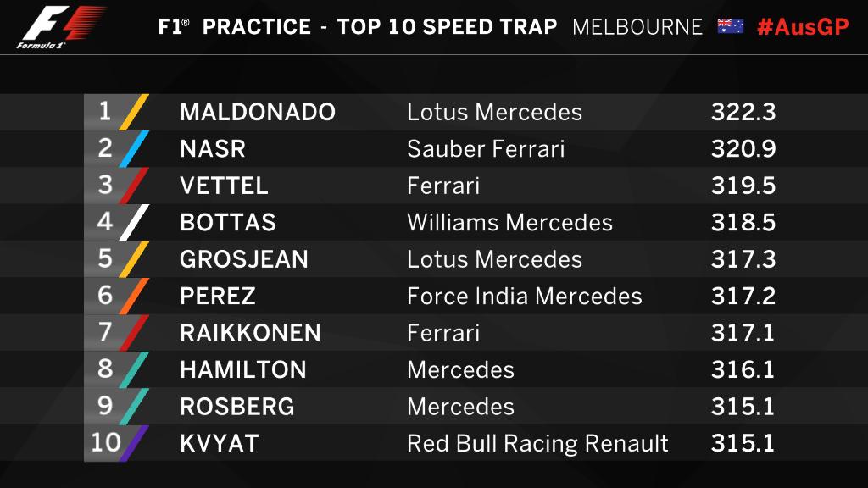Click the 317.3 speed for Grosjean
Viewport: 868px width, 488px height.
click(743, 259)
